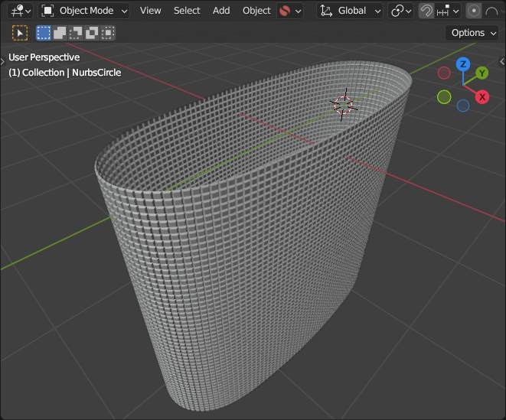The width and height of the screenshot is (506, 420).
Task: Choose Intersect Selection mode
Action: [108, 33]
